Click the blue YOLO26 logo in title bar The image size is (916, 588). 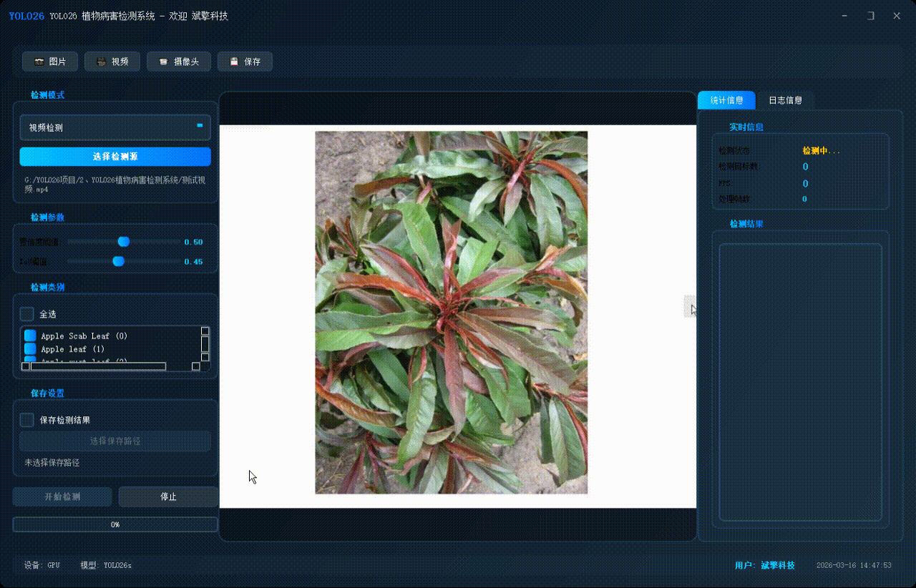click(x=26, y=16)
